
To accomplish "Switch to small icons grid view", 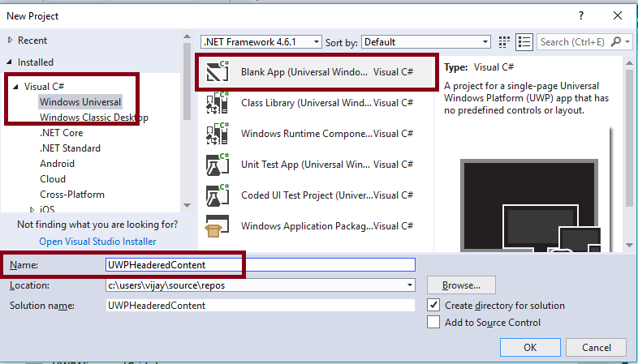I will click(x=504, y=42).
